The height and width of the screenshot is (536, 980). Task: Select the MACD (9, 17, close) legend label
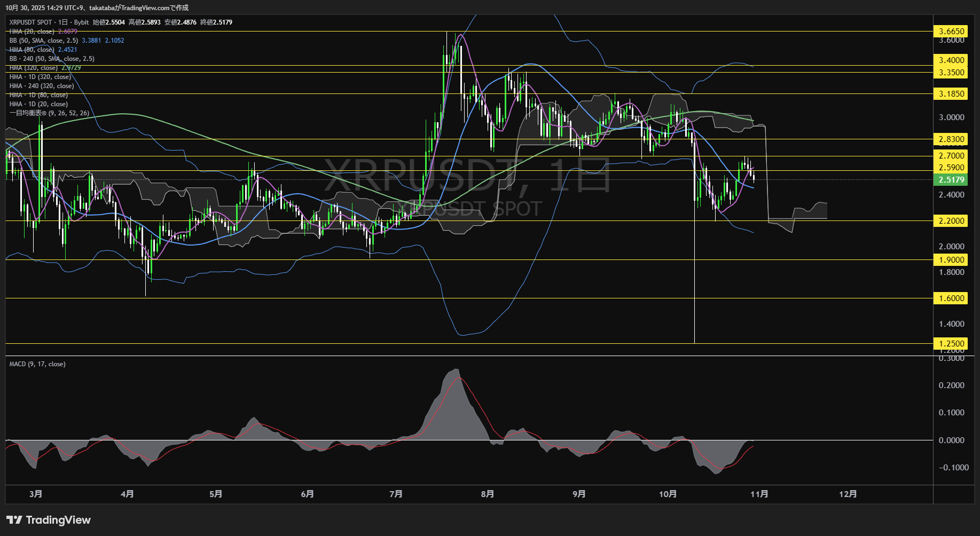37,364
